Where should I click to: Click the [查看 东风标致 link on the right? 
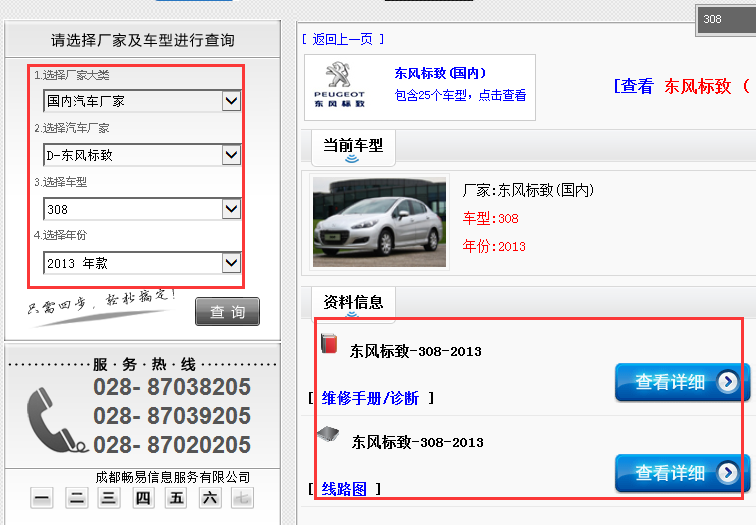click(684, 86)
